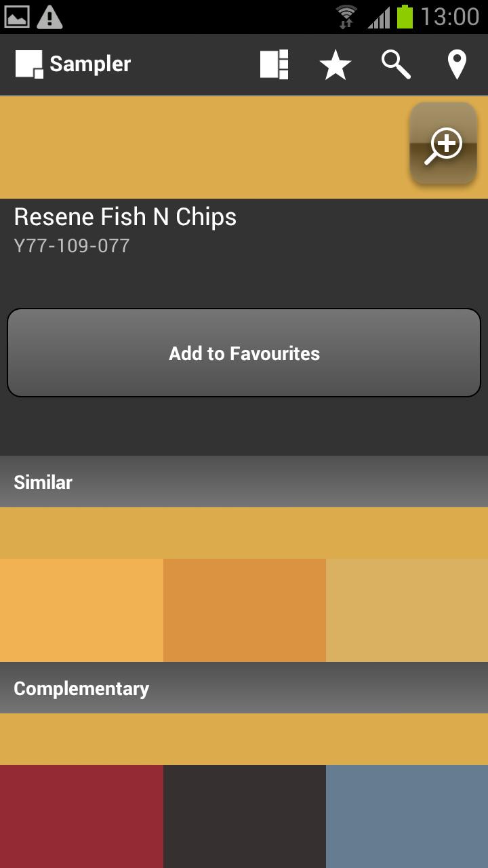Image resolution: width=488 pixels, height=868 pixels.
Task: Tap the colour code Y77-109-077 label
Action: point(71,245)
